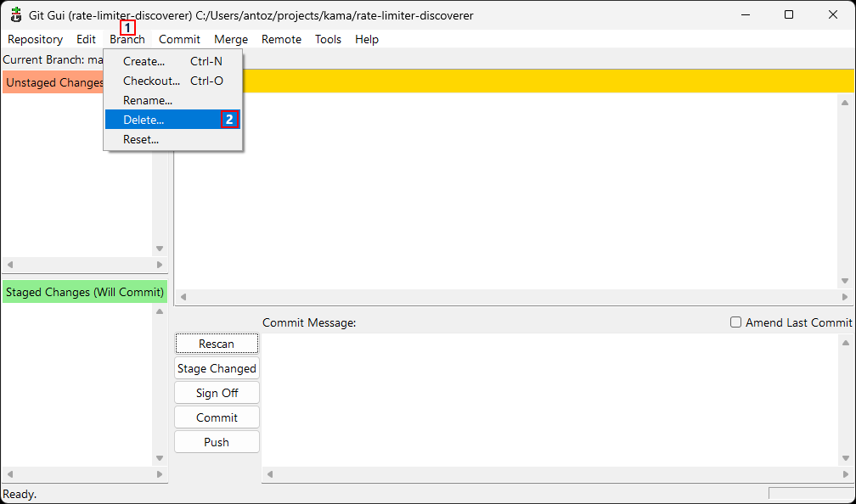Choose Create... from the Branch menu
Screen dimensions: 856x504
tap(144, 61)
